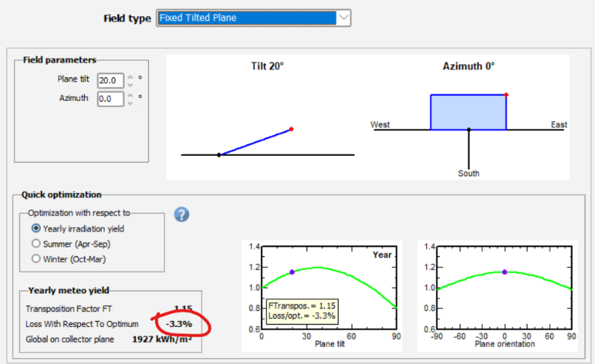
Task: Click the black pivot point in Tilt diagram
Action: coord(219,155)
